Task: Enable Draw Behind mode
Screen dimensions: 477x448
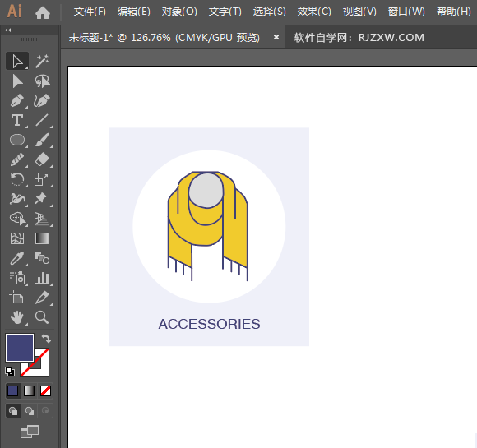Action: [x=30, y=411]
